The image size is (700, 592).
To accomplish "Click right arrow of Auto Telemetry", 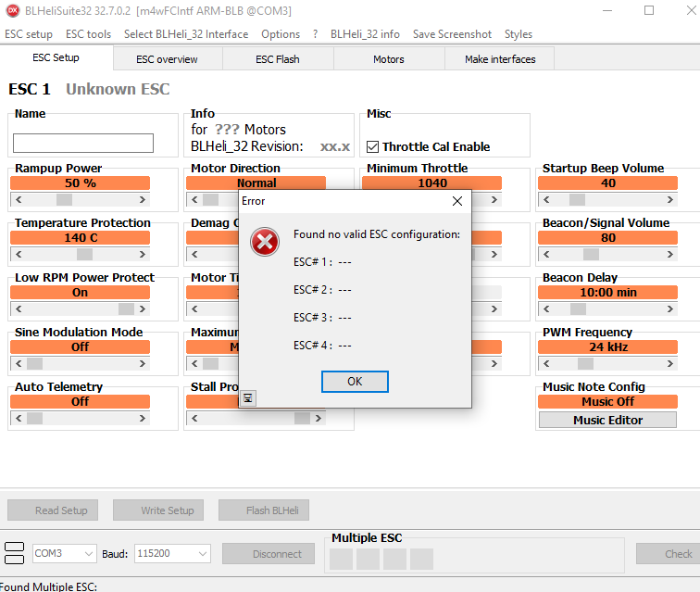I will (143, 418).
